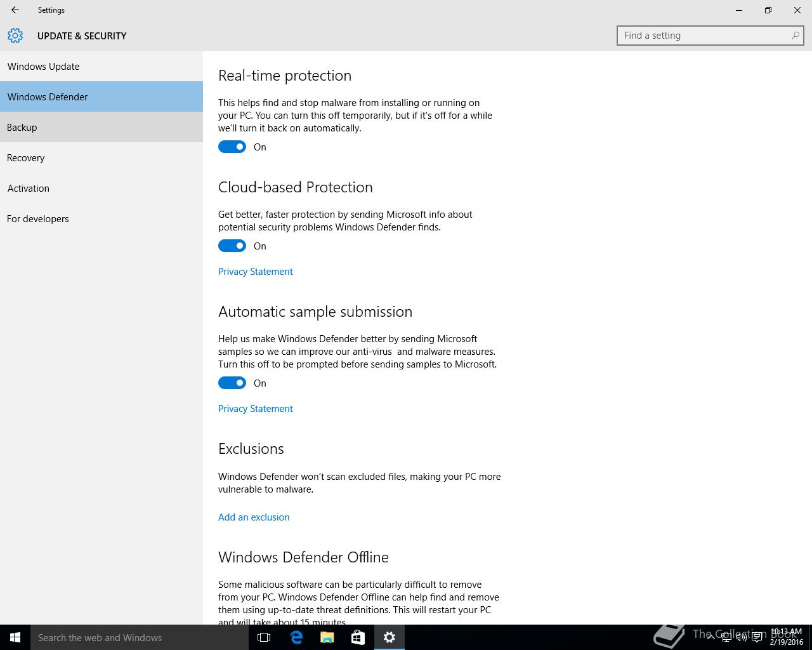The height and width of the screenshot is (650, 812).
Task: Select the Settings gear on the taskbar
Action: 390,637
